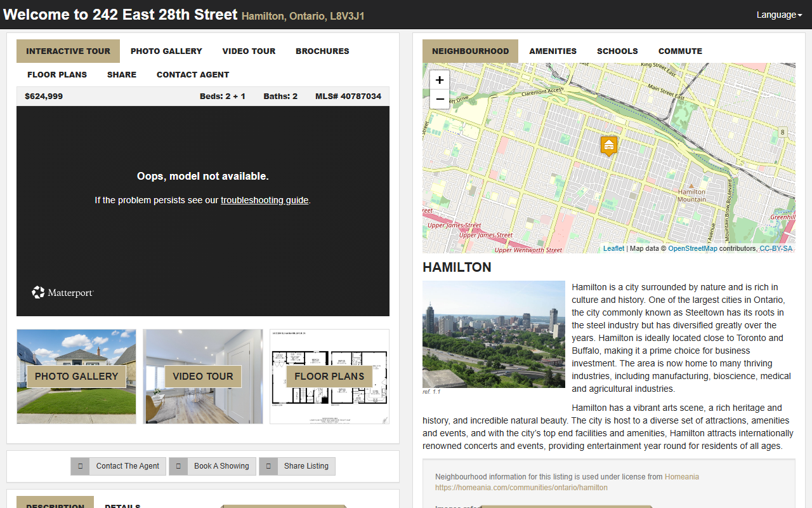The height and width of the screenshot is (508, 812).
Task: Open the homeania.com Hamilton community URL
Action: pyautogui.click(x=521, y=488)
